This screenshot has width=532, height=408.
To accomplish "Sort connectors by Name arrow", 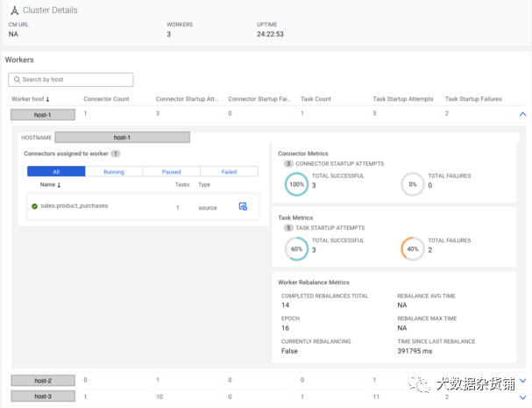I will tap(60, 185).
